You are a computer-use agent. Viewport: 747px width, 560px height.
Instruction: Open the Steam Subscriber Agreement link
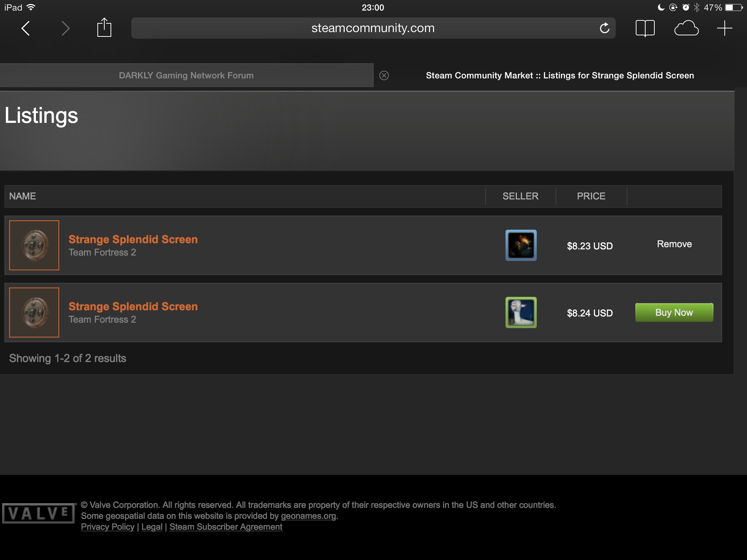(226, 527)
